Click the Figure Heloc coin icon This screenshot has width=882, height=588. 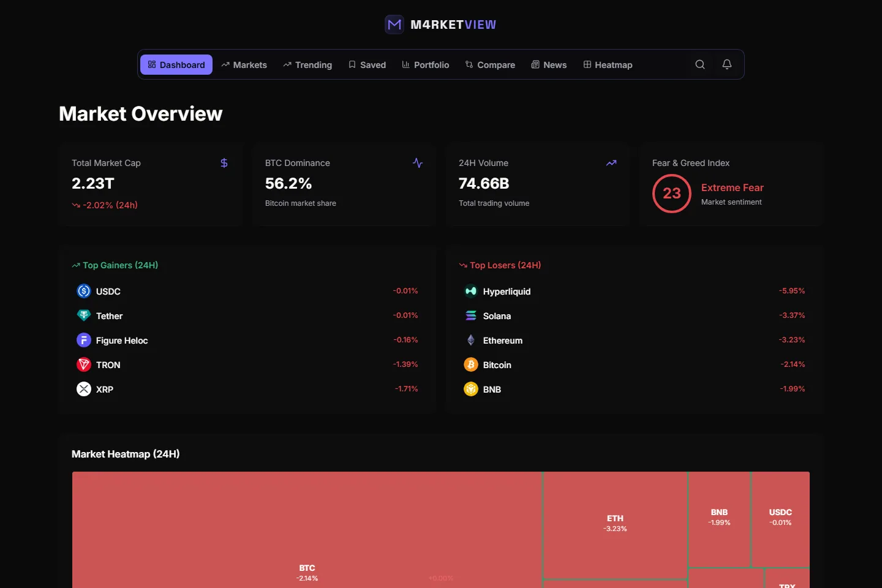click(84, 340)
